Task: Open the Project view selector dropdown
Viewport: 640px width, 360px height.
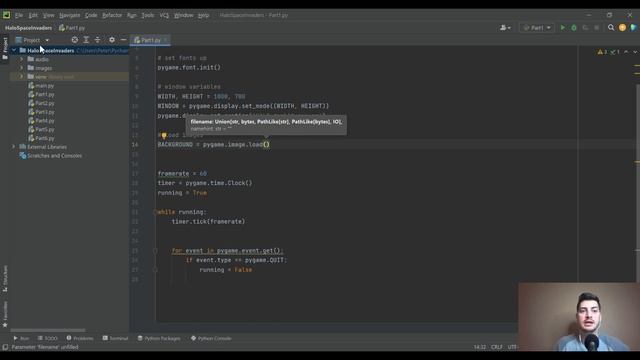Action: [x=32, y=40]
